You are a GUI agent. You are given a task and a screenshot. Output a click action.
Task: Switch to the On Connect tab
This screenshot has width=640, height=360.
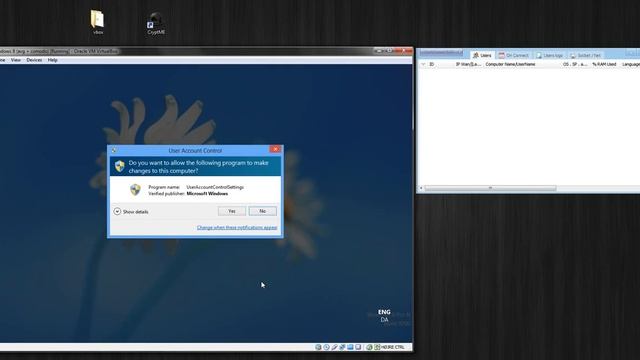(513, 55)
